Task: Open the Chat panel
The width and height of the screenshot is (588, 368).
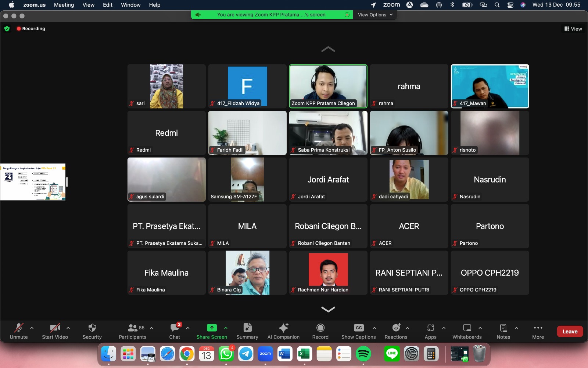Action: click(x=175, y=331)
